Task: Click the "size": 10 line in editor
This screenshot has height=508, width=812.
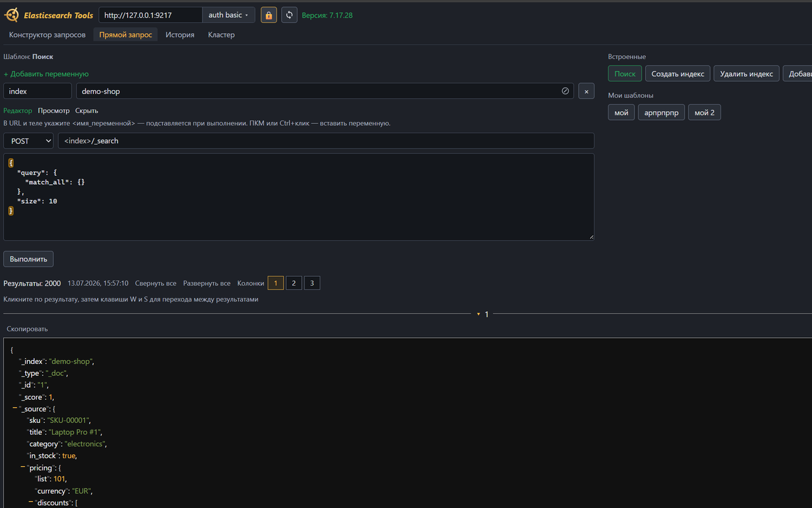Action: coord(37,201)
